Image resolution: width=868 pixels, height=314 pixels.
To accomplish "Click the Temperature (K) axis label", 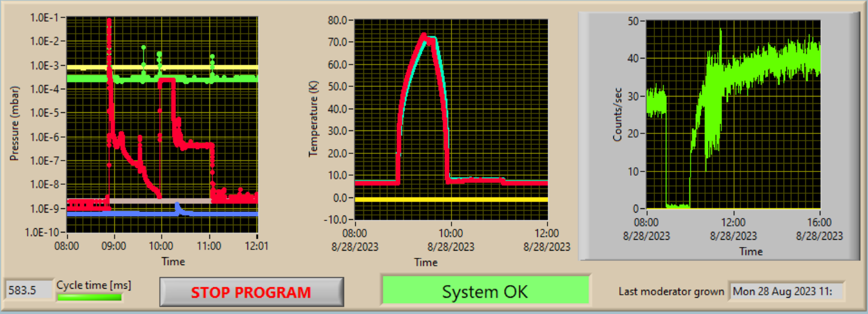I will 313,120.
